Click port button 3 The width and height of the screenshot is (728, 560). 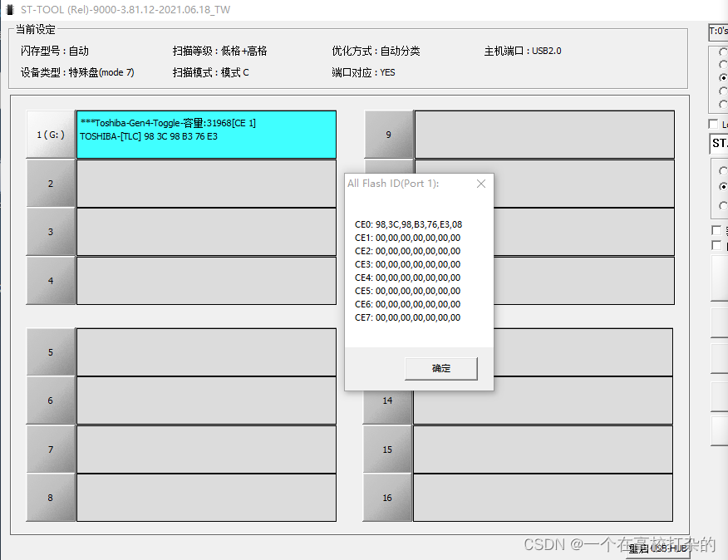(51, 232)
